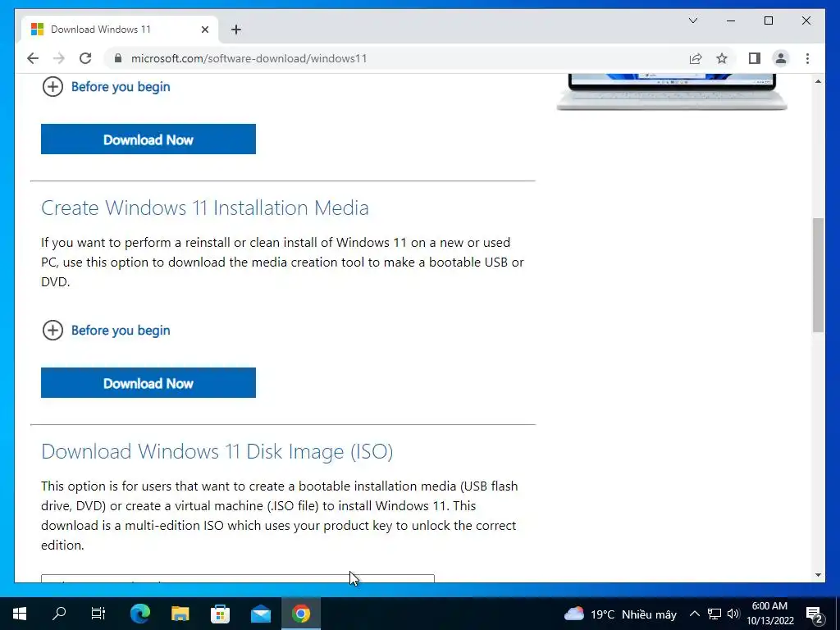Open File Explorer from taskbar
840x630 pixels.
(x=180, y=614)
